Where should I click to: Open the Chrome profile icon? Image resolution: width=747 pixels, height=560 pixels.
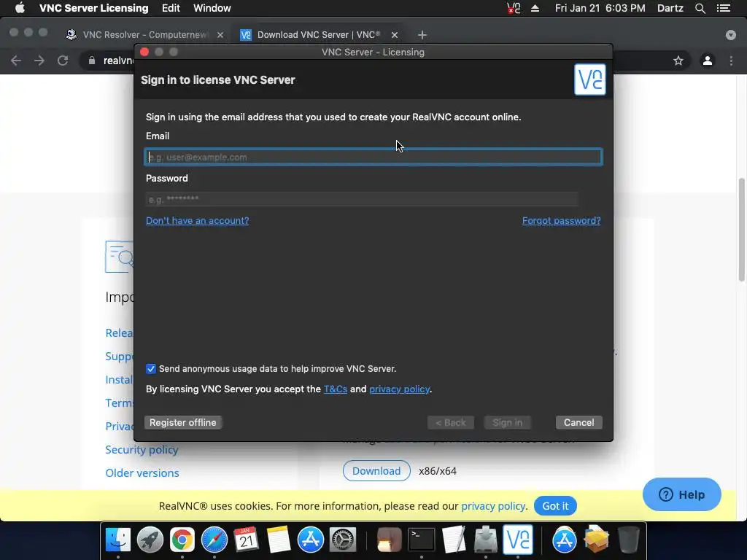pos(708,61)
